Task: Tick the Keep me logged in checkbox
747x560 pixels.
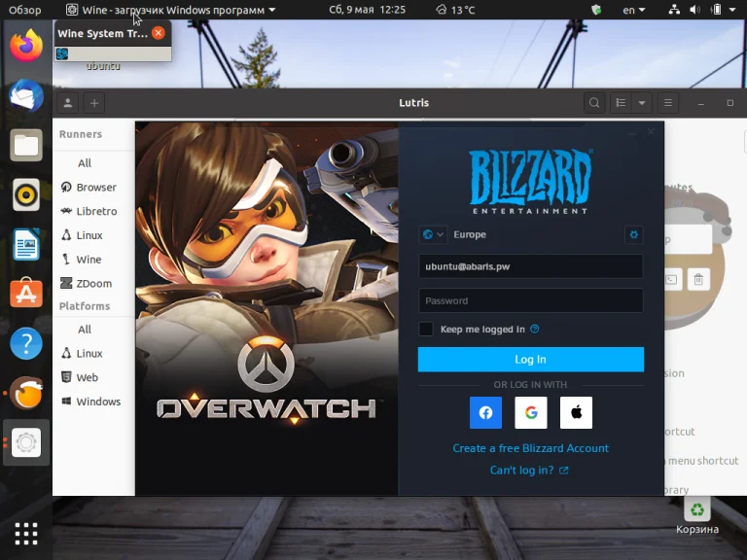Action: click(x=426, y=329)
